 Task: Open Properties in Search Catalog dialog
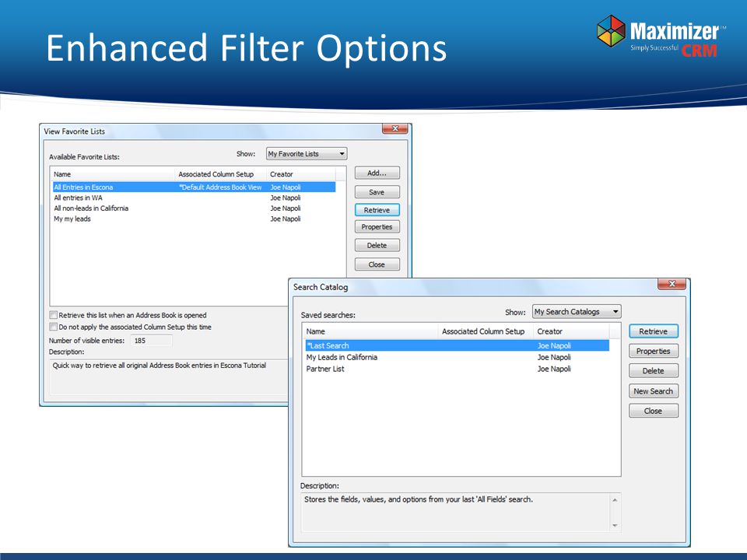[653, 351]
